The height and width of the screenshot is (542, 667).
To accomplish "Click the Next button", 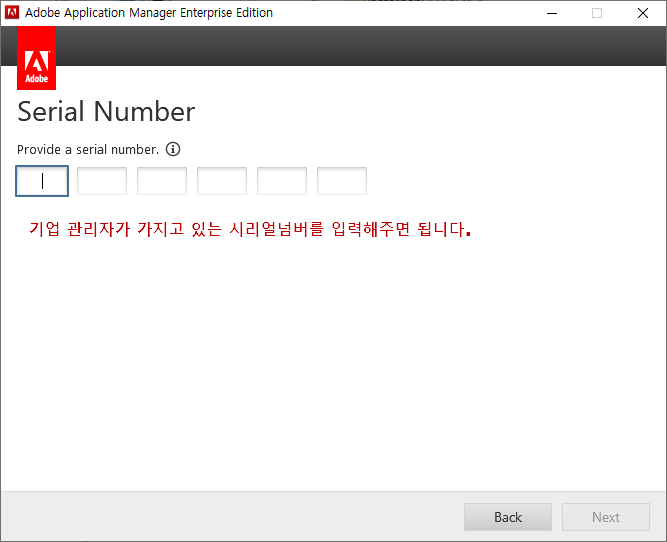I will point(606,517).
